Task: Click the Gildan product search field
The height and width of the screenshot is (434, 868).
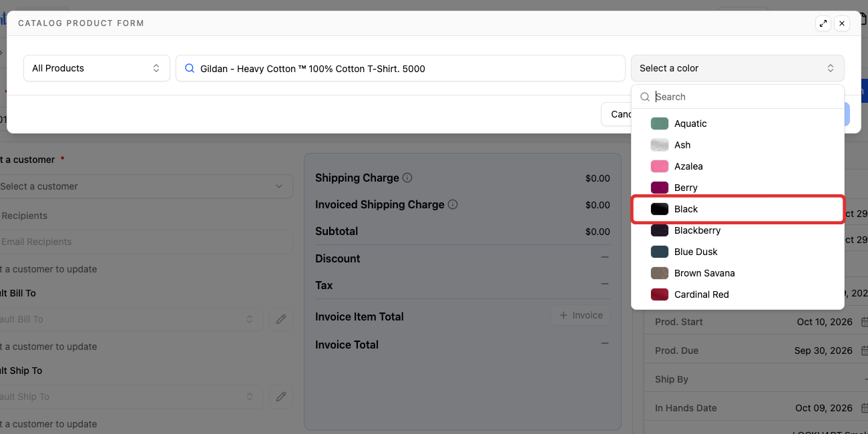Action: tap(401, 68)
